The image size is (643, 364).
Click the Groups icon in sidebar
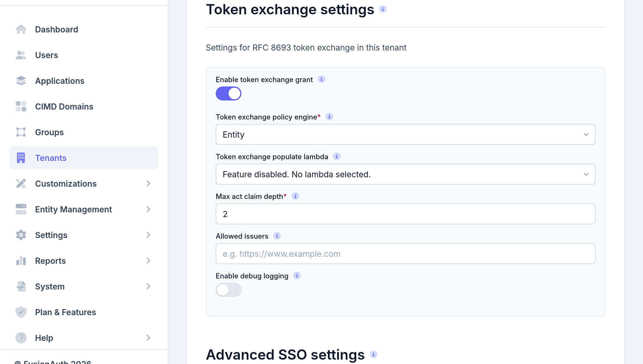coord(21,132)
